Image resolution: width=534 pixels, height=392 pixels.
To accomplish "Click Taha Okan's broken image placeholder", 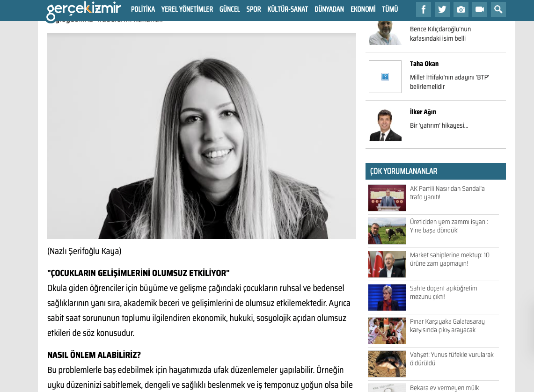I will (385, 77).
